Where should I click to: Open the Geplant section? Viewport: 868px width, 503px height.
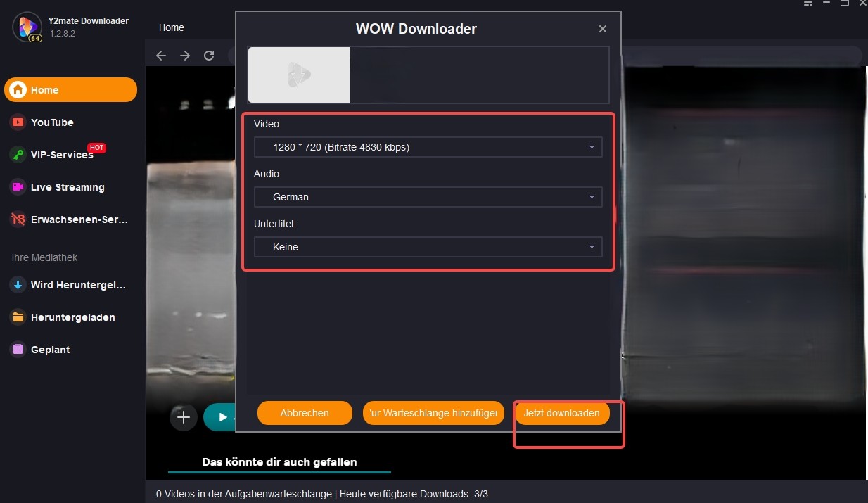pyautogui.click(x=50, y=349)
